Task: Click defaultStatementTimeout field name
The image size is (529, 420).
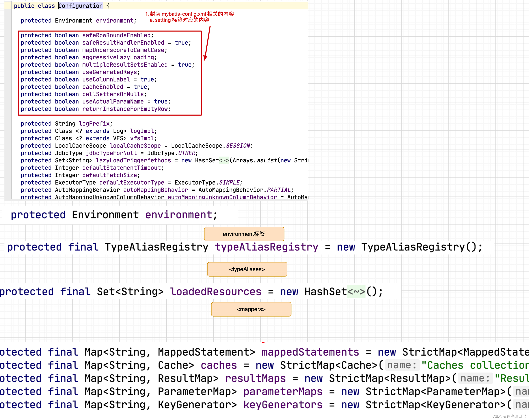Action: 121,168
